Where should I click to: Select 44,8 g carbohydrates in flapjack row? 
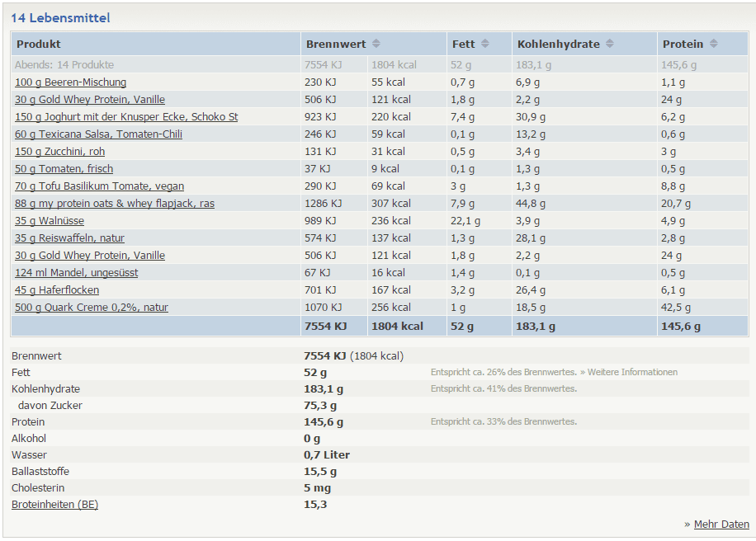click(x=531, y=204)
